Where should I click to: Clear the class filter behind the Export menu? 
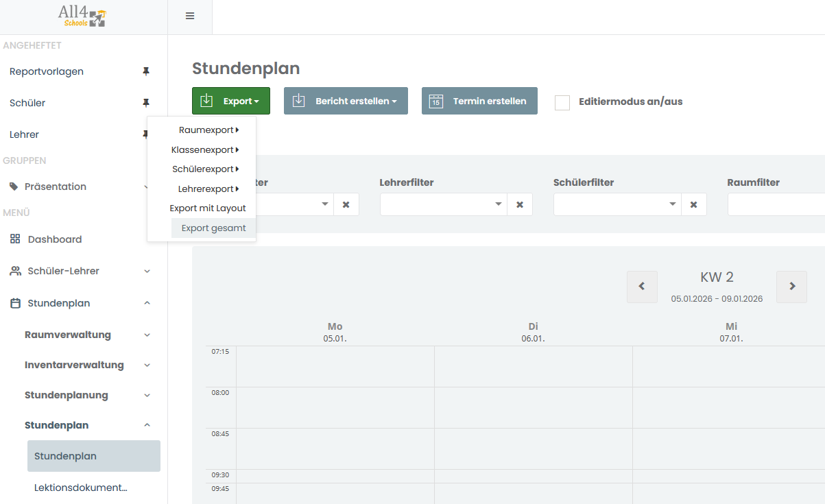click(x=346, y=204)
